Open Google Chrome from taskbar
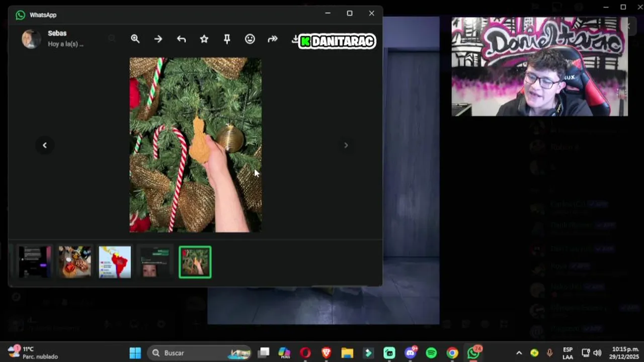The image size is (644, 362). click(452, 353)
